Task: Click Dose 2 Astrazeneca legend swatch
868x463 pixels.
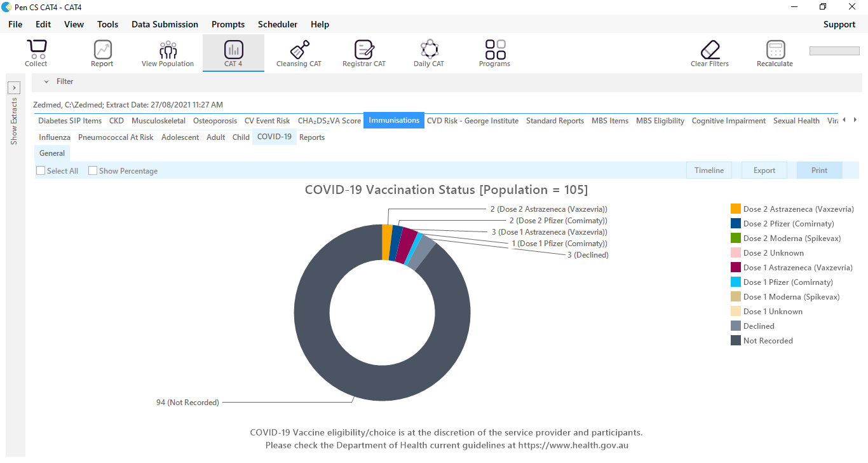Action: click(736, 209)
